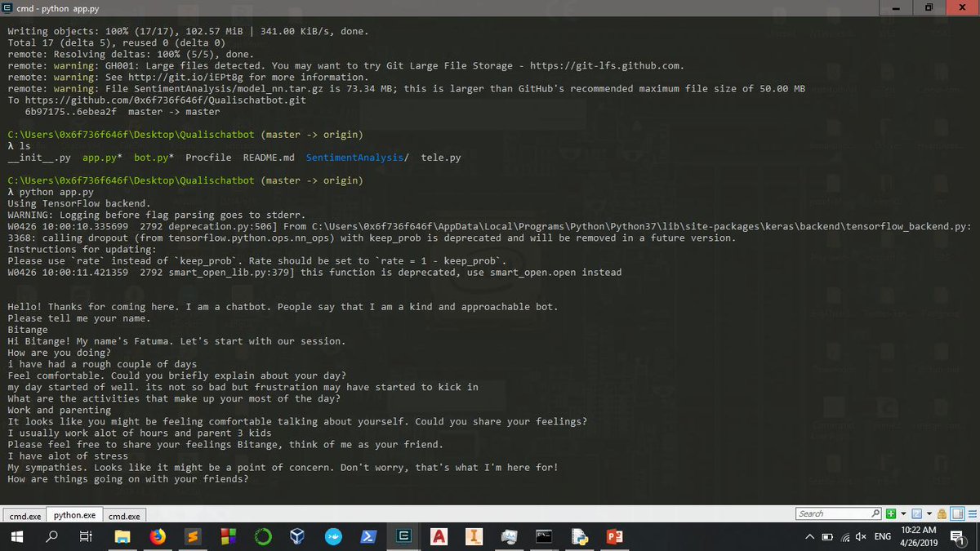980x551 pixels.
Task: Open VirtualBox cube icon on the taskbar
Action: pyautogui.click(x=298, y=536)
